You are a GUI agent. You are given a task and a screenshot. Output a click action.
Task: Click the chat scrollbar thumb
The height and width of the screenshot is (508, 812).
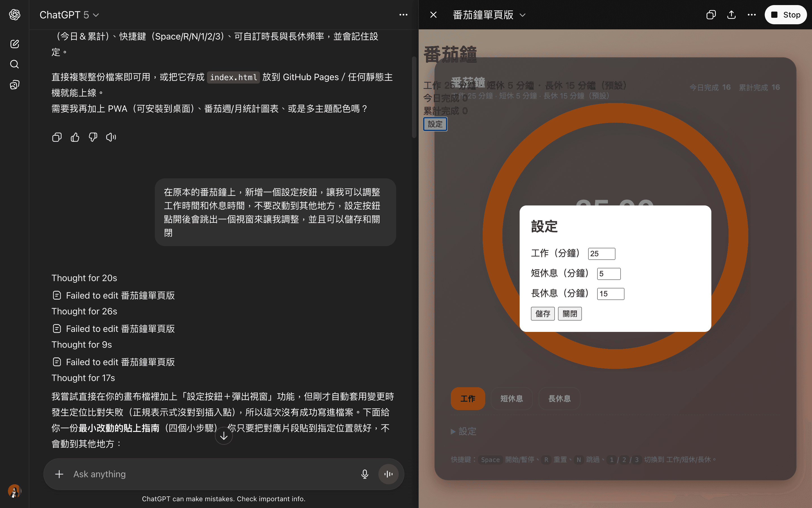[x=414, y=97]
